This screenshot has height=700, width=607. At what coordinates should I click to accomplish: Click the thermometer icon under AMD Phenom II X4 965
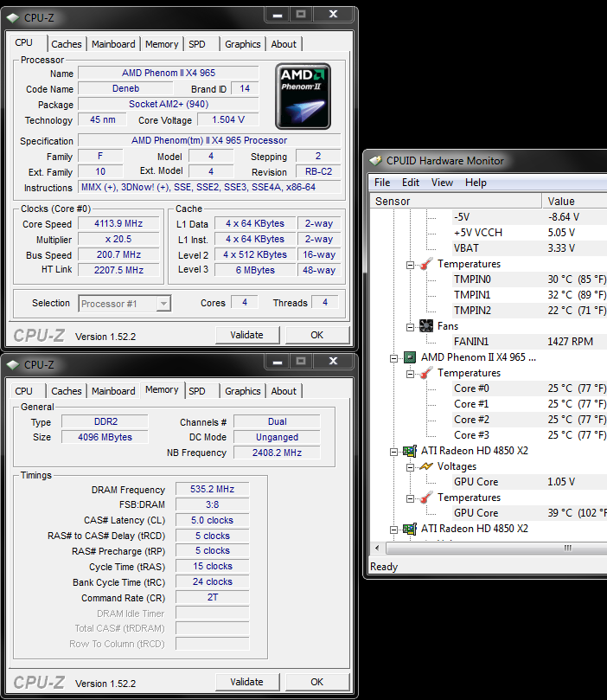[x=426, y=373]
